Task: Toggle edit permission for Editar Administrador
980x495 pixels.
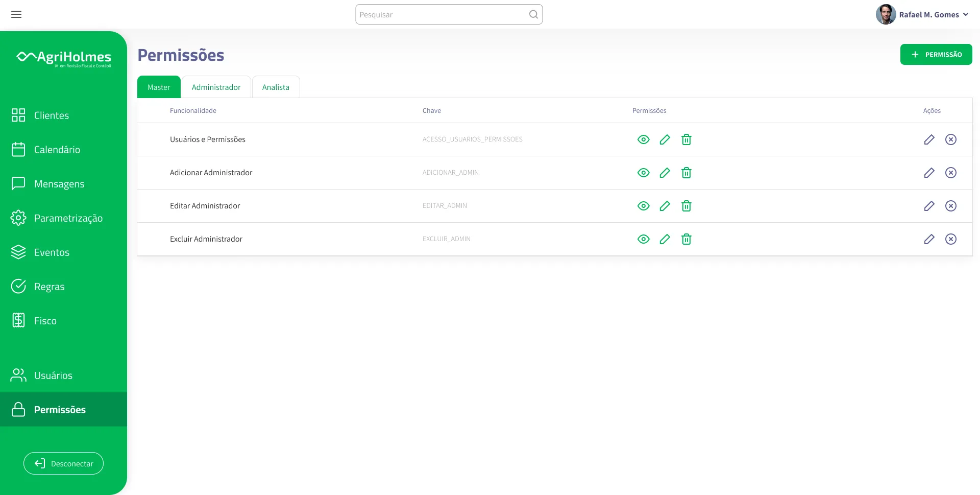Action: [665, 206]
